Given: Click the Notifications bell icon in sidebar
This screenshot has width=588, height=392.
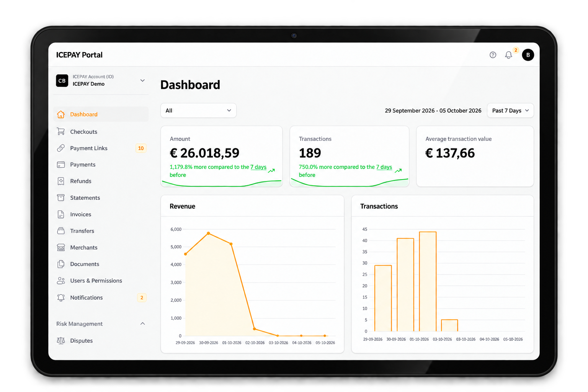Looking at the screenshot, I should pyautogui.click(x=61, y=297).
